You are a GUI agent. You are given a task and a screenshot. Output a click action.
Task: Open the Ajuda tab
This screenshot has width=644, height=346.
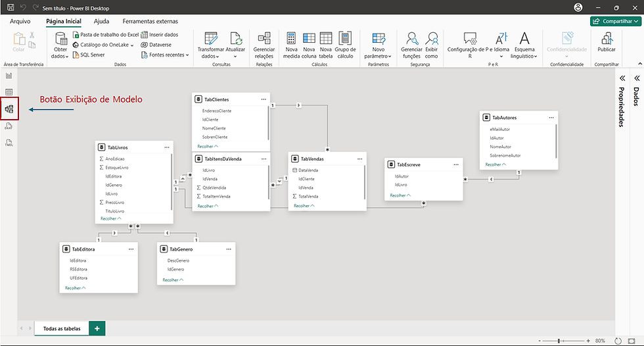pyautogui.click(x=101, y=21)
